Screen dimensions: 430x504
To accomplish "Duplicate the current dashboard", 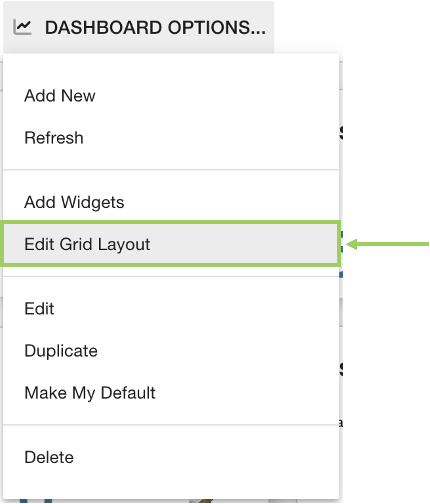I will (x=61, y=350).
